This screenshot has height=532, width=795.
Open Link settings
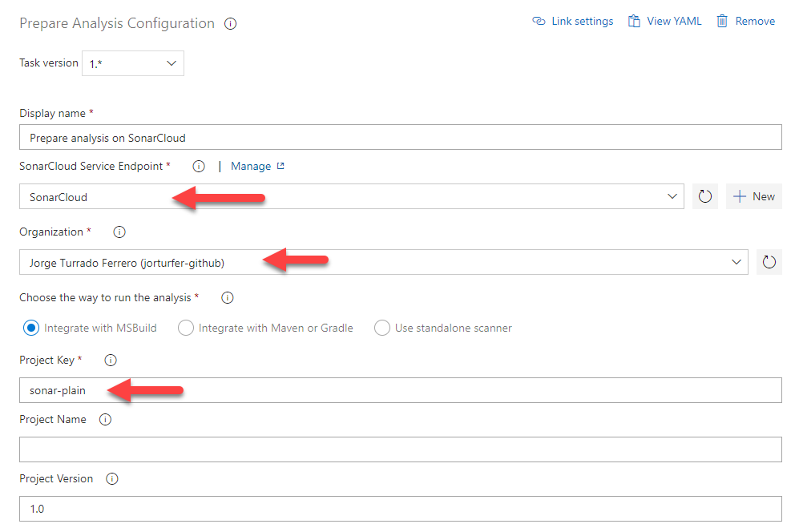tap(573, 22)
